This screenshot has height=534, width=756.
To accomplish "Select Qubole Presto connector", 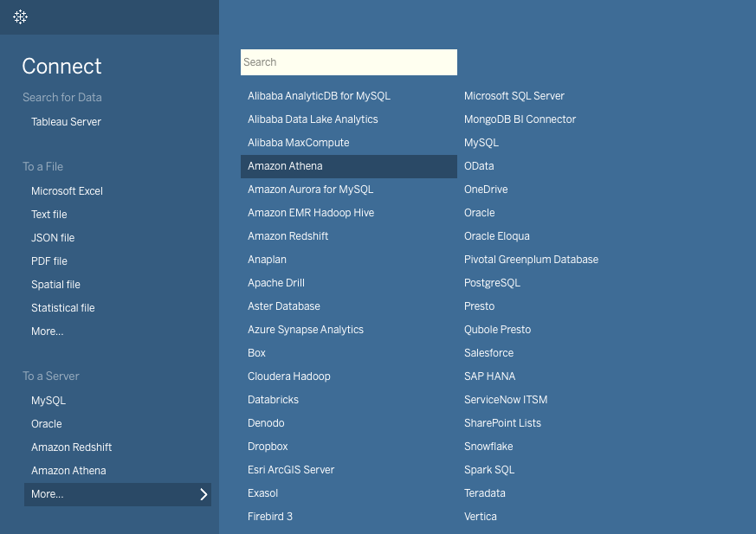I will 498,330.
